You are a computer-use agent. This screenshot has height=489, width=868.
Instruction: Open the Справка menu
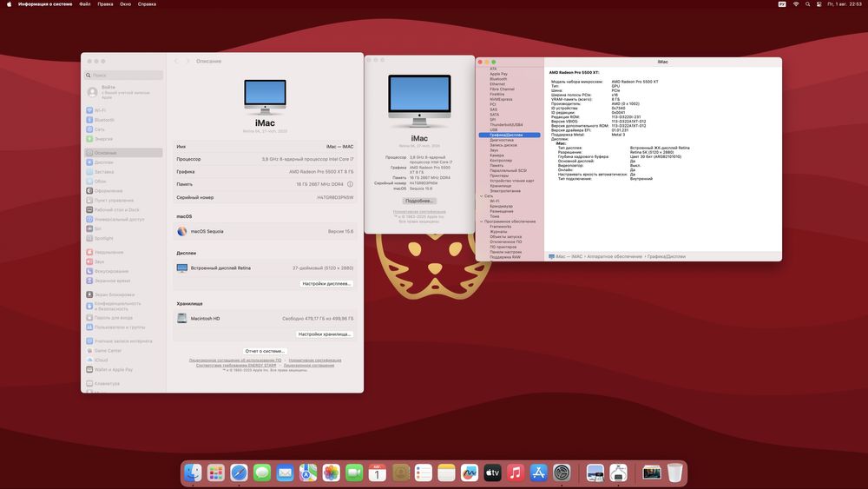[x=147, y=3]
